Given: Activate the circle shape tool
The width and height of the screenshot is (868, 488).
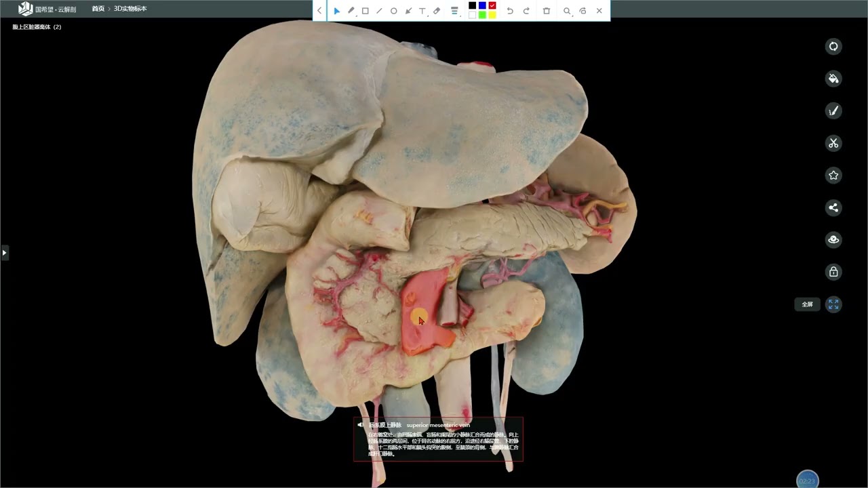Looking at the screenshot, I should pos(393,11).
